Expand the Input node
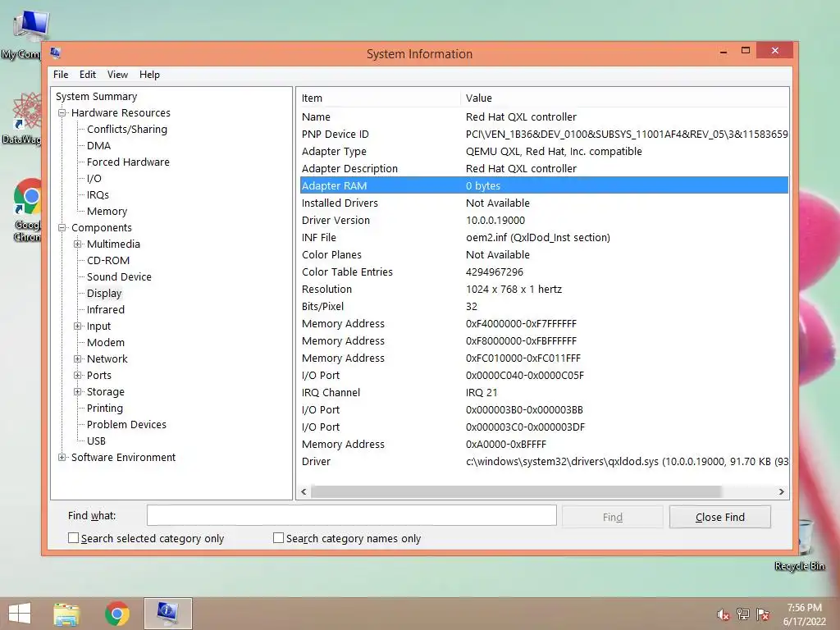This screenshot has height=630, width=840. 78,326
